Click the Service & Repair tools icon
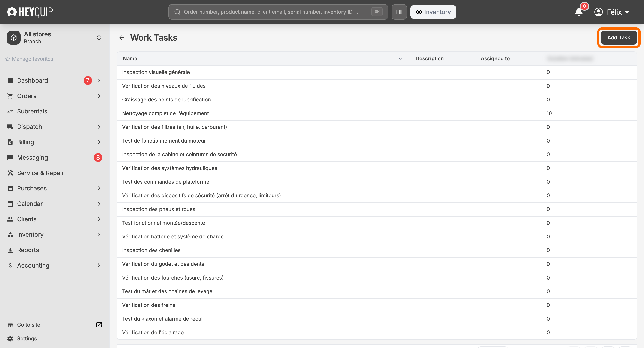This screenshot has width=644, height=348. click(10, 173)
